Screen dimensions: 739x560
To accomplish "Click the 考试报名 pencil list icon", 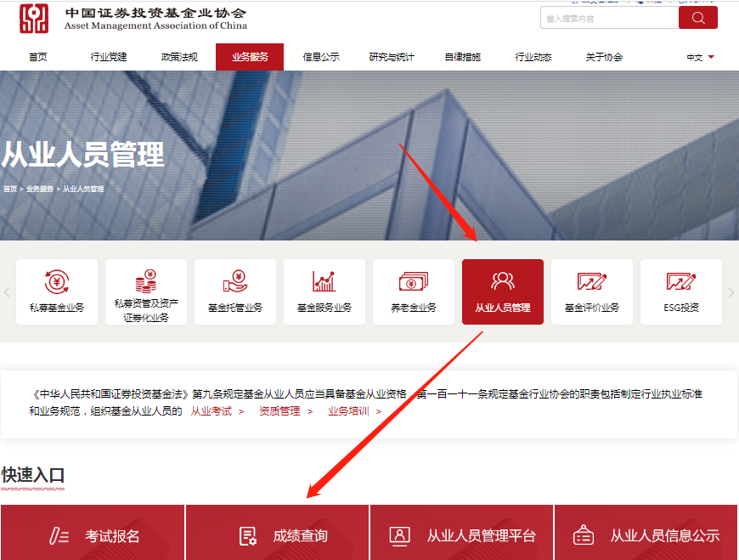I will tap(59, 536).
